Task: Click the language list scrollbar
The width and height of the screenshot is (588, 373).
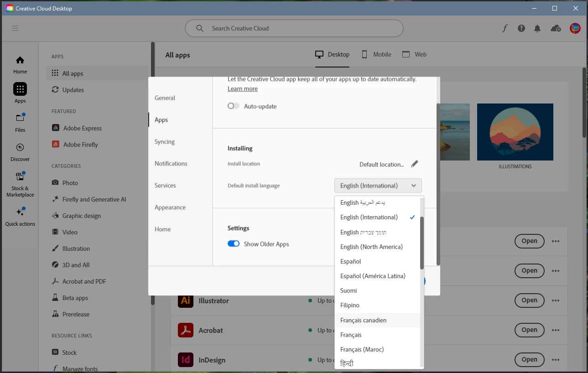Action: (x=422, y=243)
